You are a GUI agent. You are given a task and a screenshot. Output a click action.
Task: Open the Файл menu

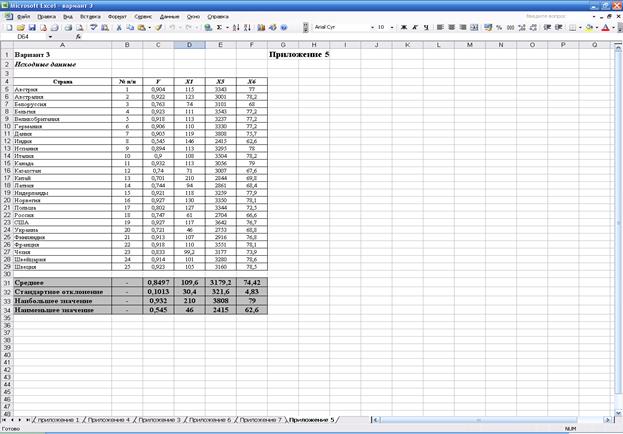(24, 17)
